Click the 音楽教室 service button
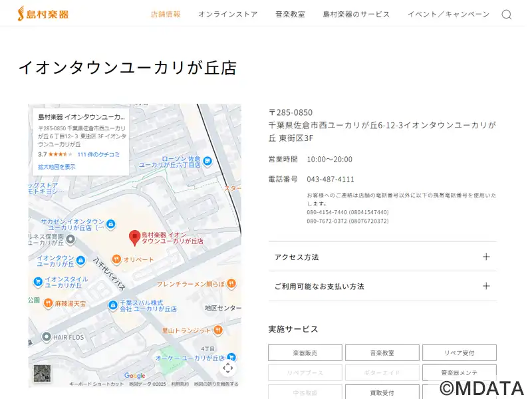This screenshot has height=399, width=532. pos(382,353)
